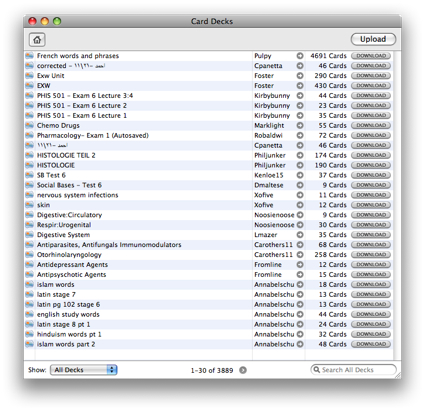Click deck icon beside SB Test 6

click(x=30, y=175)
